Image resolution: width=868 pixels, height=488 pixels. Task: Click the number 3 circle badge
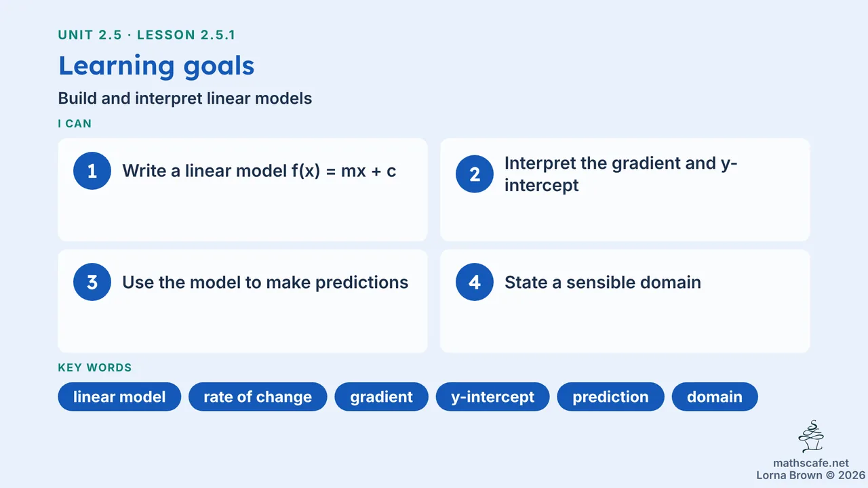point(92,282)
